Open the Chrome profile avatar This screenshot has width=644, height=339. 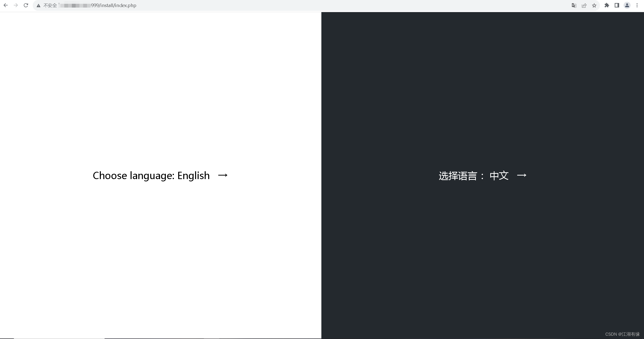point(627,5)
